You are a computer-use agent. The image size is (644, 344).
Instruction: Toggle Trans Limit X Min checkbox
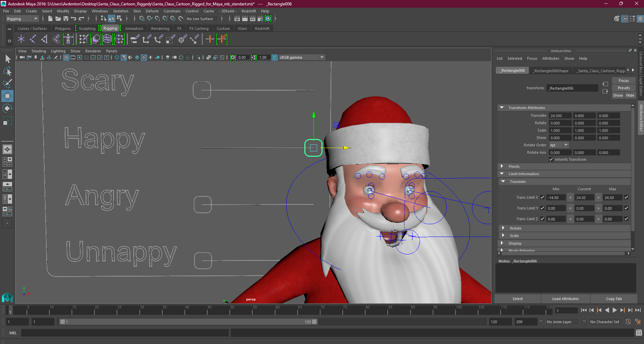point(542,197)
